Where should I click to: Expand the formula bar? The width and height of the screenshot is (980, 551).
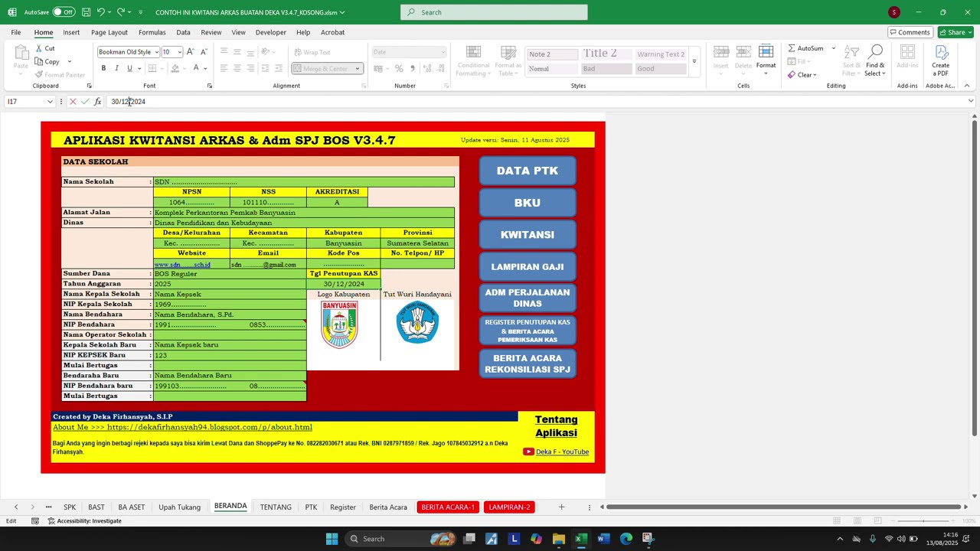coord(971,101)
